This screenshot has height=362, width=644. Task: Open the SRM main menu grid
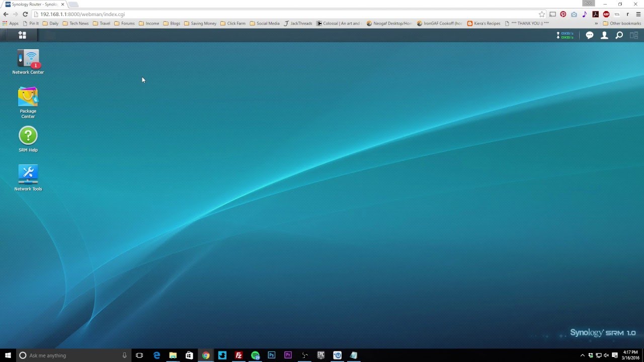(x=22, y=35)
